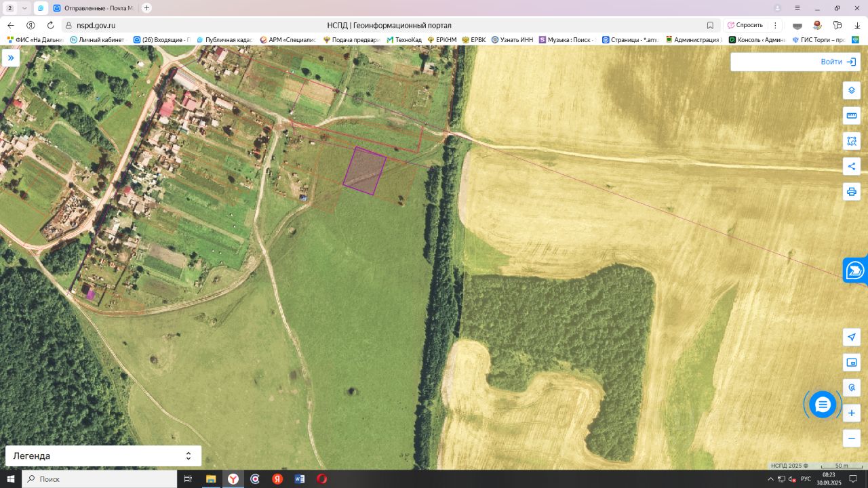Open the three-dot menu next to Спросить

click(775, 25)
